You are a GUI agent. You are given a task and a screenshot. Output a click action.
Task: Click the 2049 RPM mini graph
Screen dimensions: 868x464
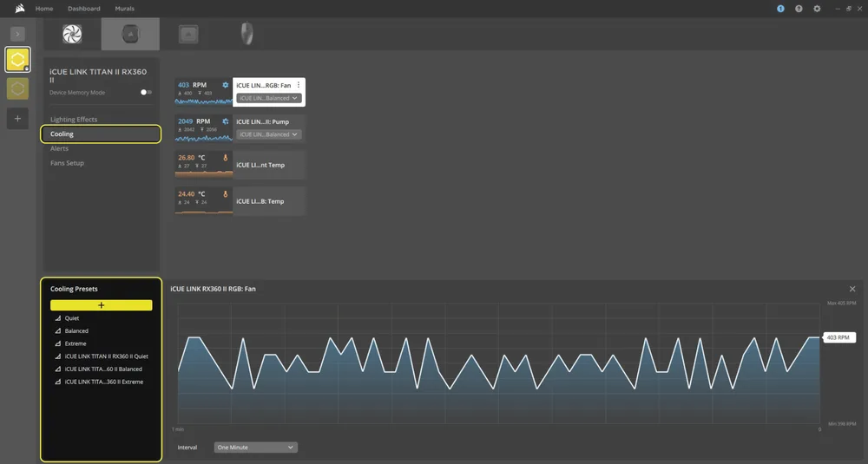click(204, 138)
